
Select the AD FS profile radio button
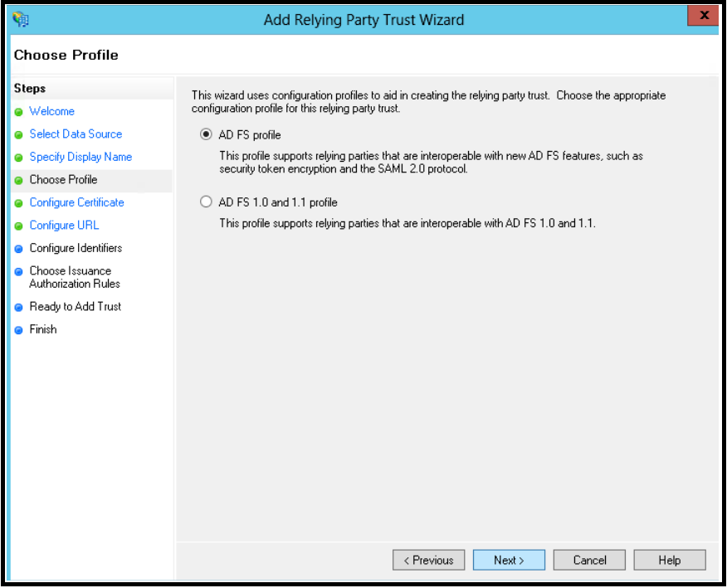click(206, 134)
